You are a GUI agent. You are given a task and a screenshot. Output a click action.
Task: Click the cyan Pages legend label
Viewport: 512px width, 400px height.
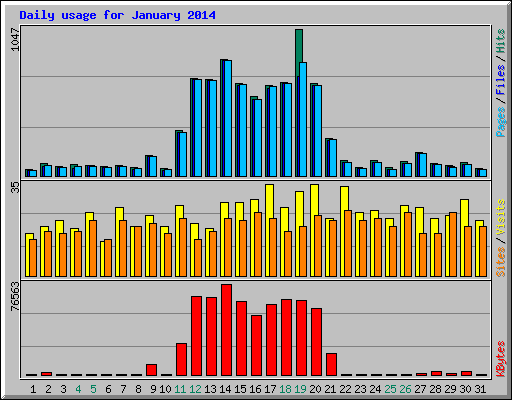click(501, 122)
